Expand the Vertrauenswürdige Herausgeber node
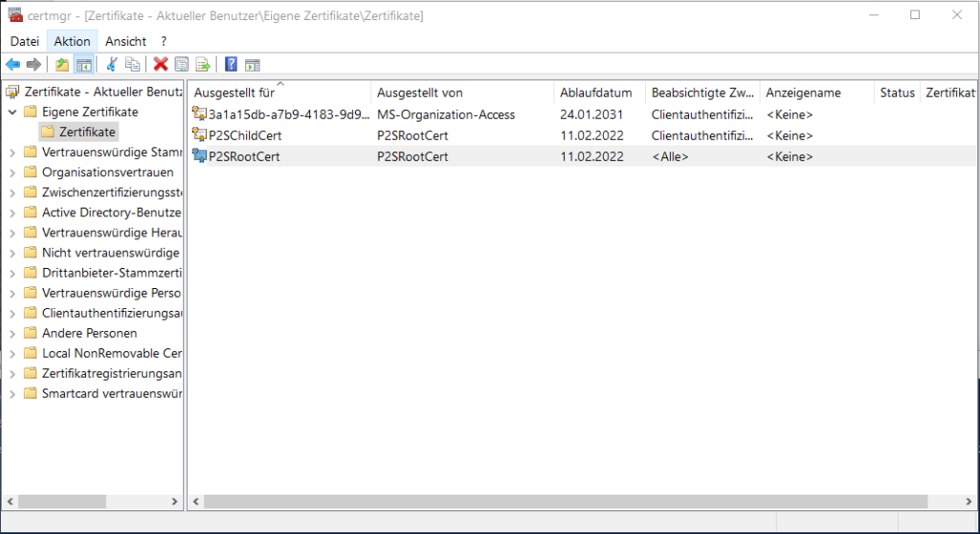980x534 pixels. (x=12, y=233)
